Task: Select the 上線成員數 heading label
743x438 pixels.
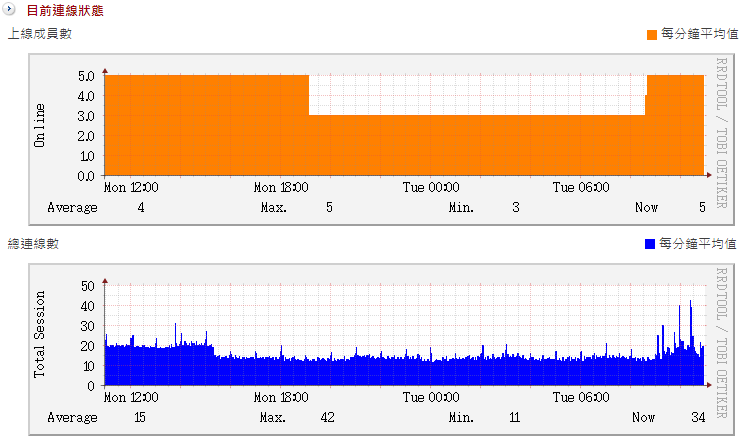Action: 39,34
